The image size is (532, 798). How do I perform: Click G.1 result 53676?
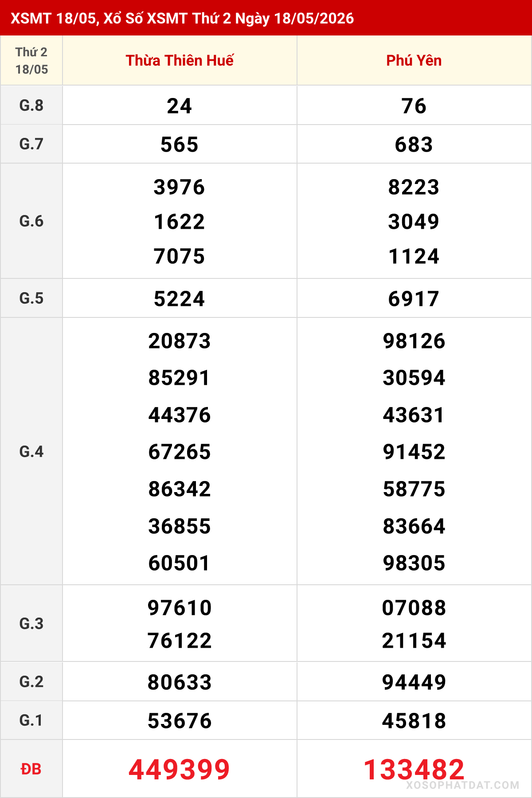(180, 720)
